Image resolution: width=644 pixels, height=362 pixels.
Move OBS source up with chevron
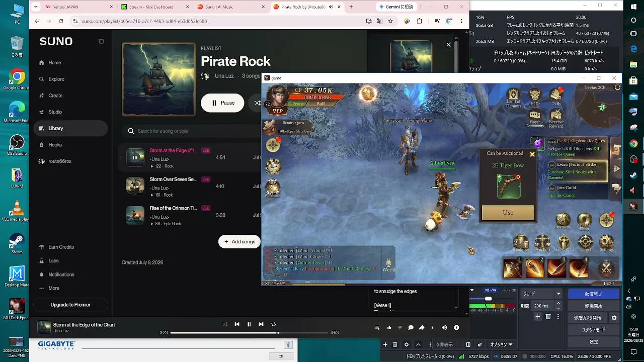[x=418, y=344]
